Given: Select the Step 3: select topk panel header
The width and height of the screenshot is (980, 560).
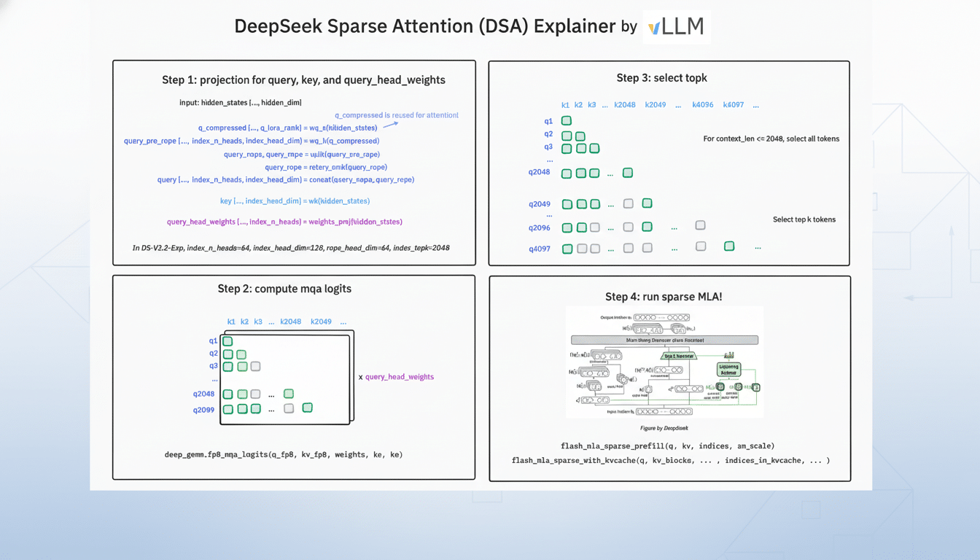Looking at the screenshot, I should [662, 77].
